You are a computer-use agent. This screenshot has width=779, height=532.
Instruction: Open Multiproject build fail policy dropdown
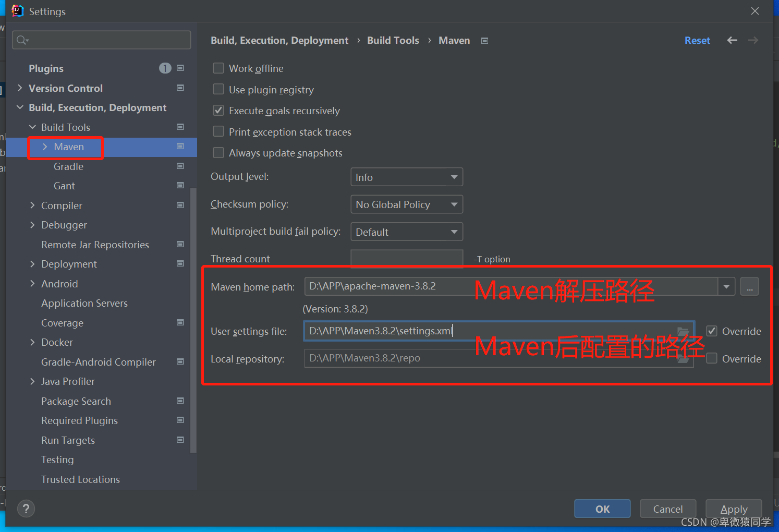(407, 232)
